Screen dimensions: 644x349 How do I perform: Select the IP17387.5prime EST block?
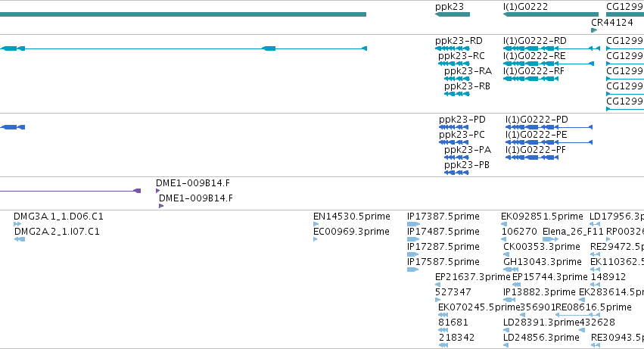click(x=413, y=224)
